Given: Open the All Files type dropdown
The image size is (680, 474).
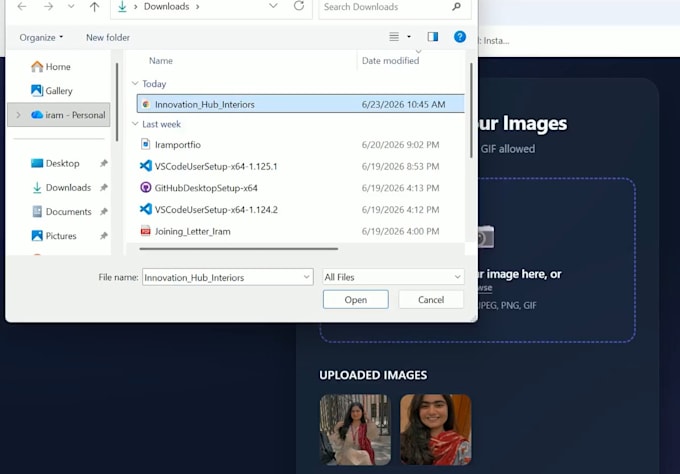Looking at the screenshot, I should (393, 277).
